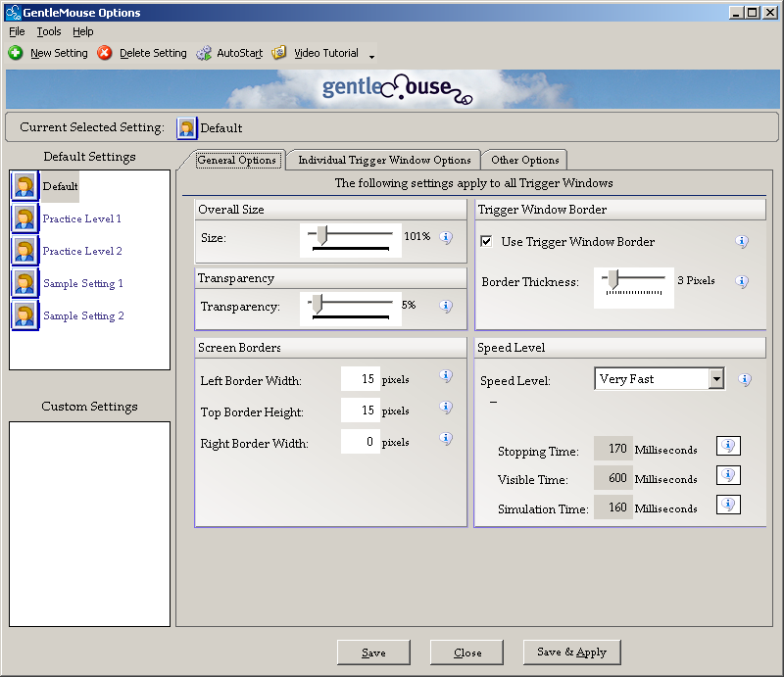
Task: Click the info icon next to Speed Level
Action: 745,379
